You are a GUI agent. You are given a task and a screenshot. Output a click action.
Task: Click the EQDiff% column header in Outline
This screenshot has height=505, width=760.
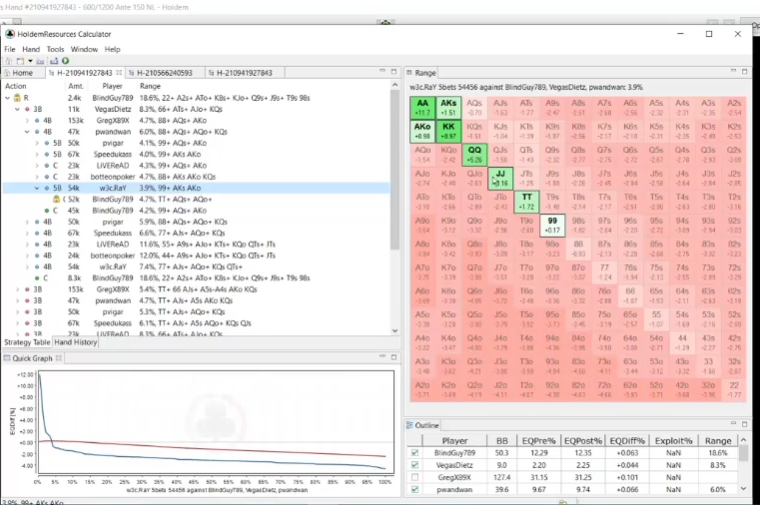[x=627, y=441]
